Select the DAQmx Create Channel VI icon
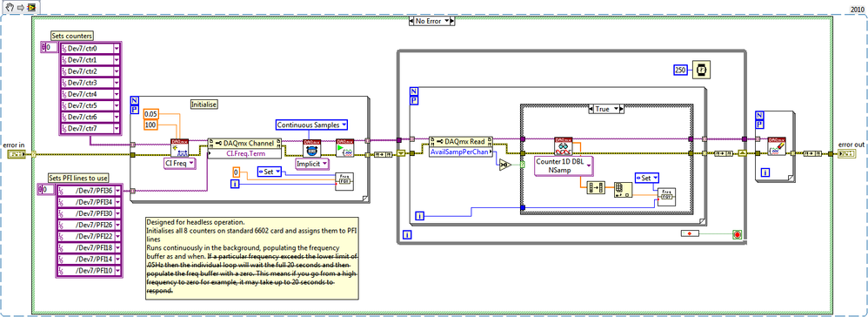Image resolution: width=868 pixels, height=317 pixels. point(180,148)
